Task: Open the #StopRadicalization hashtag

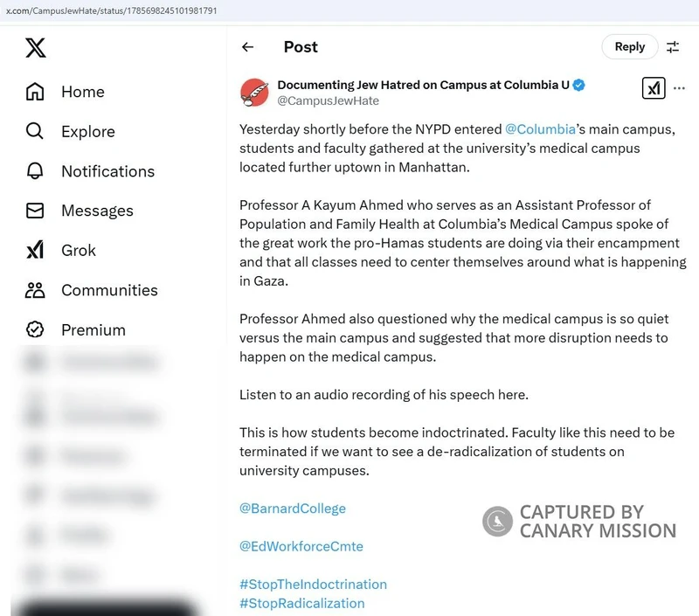Action: click(301, 604)
